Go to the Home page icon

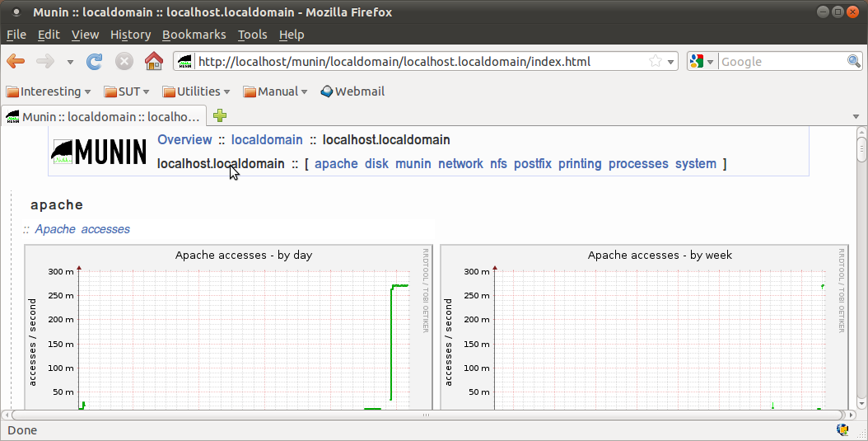tap(154, 61)
